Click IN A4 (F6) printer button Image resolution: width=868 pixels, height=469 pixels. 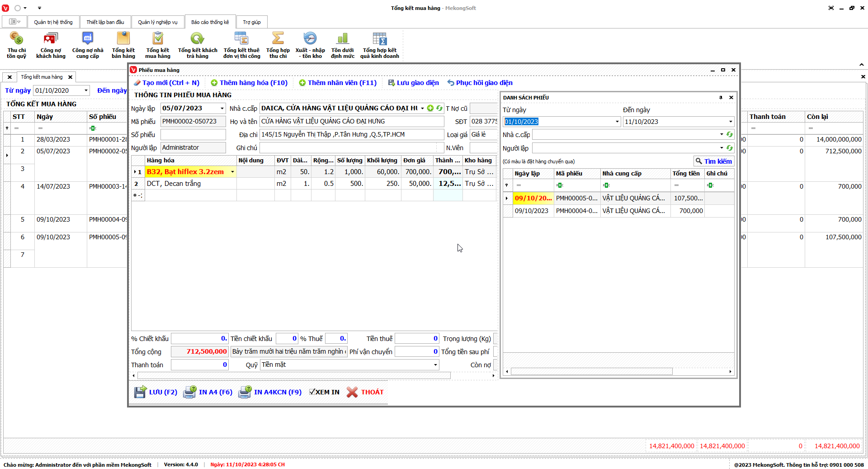pos(208,392)
